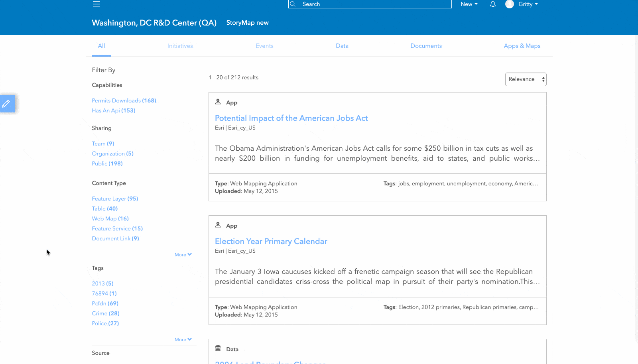Click the Data stack icon on third result
The height and width of the screenshot is (364, 638).
point(218,349)
